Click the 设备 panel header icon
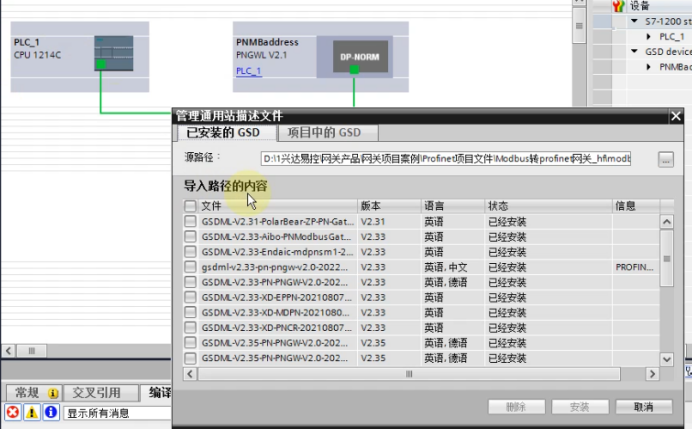The width and height of the screenshot is (693, 429). coord(618,6)
